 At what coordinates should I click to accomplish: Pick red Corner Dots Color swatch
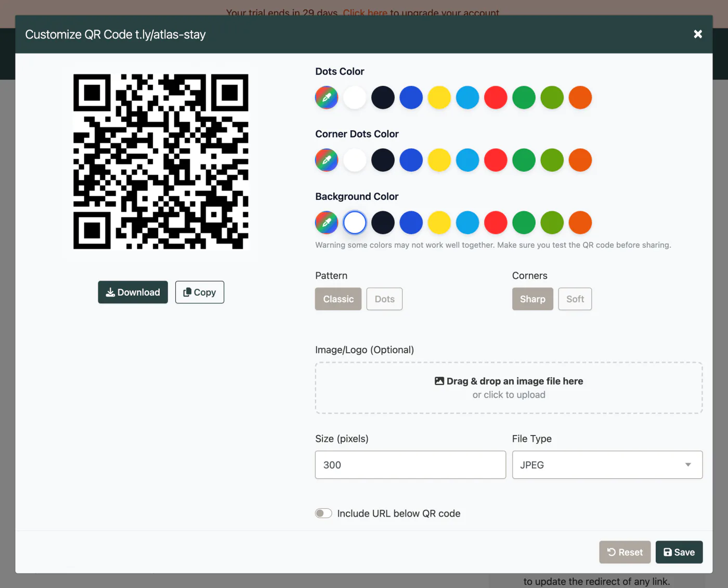coord(496,160)
